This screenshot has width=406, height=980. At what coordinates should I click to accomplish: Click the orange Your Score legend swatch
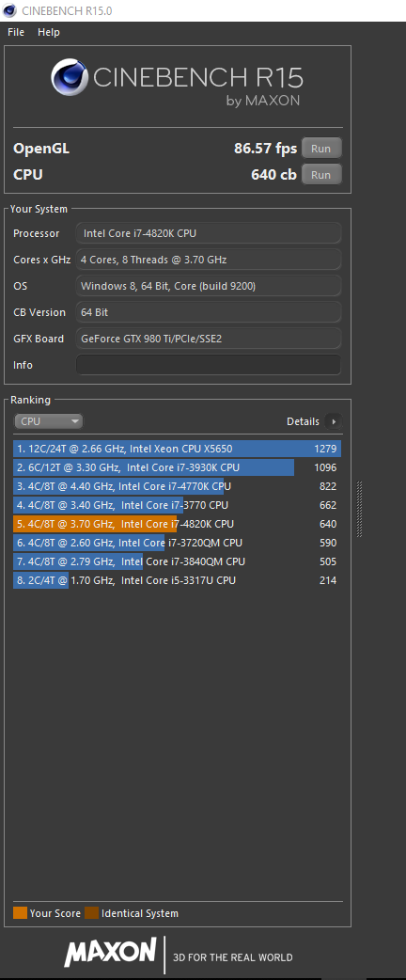20,913
